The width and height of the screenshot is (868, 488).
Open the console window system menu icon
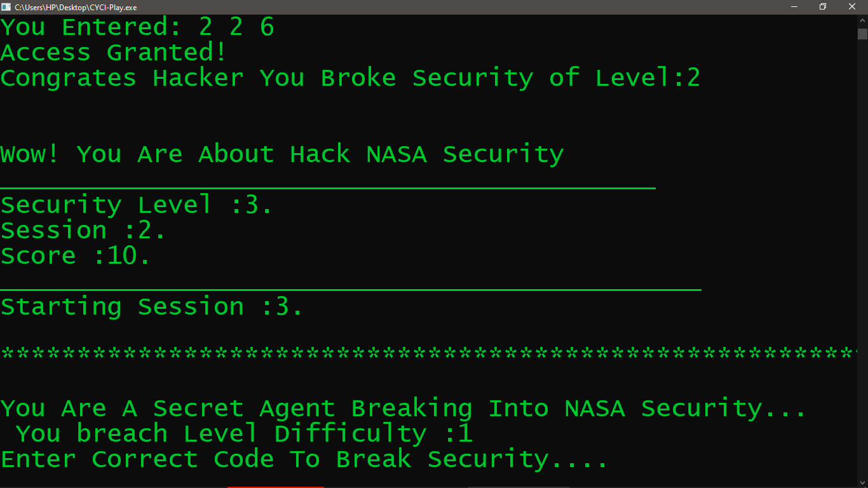tap(6, 7)
